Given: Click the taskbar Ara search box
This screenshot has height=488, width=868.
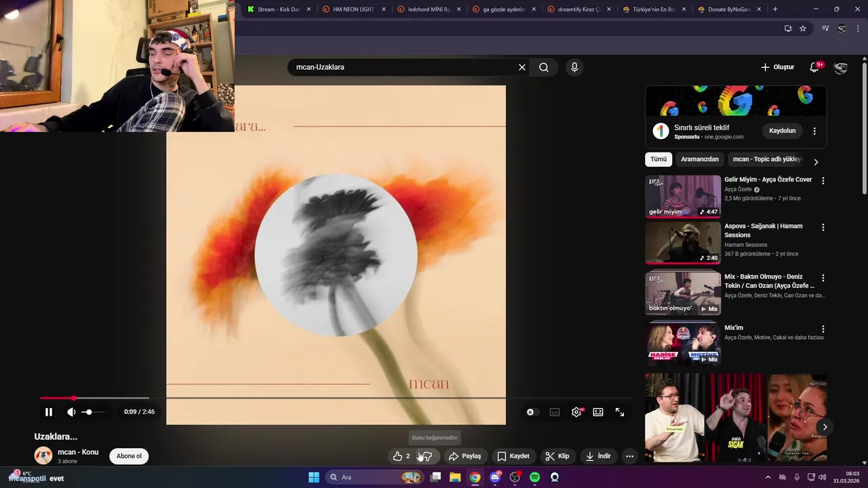Looking at the screenshot, I should click(x=374, y=477).
